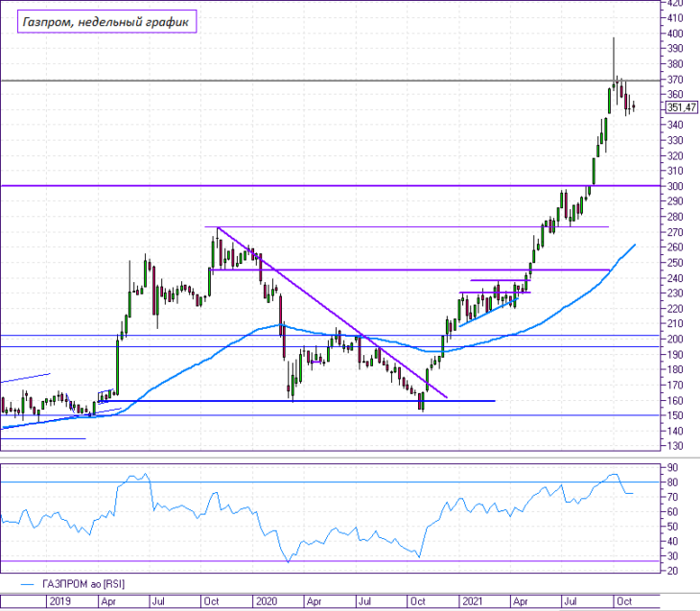Click Jul label following 2021 on time axis
This screenshot has height=611, width=700.
click(571, 601)
